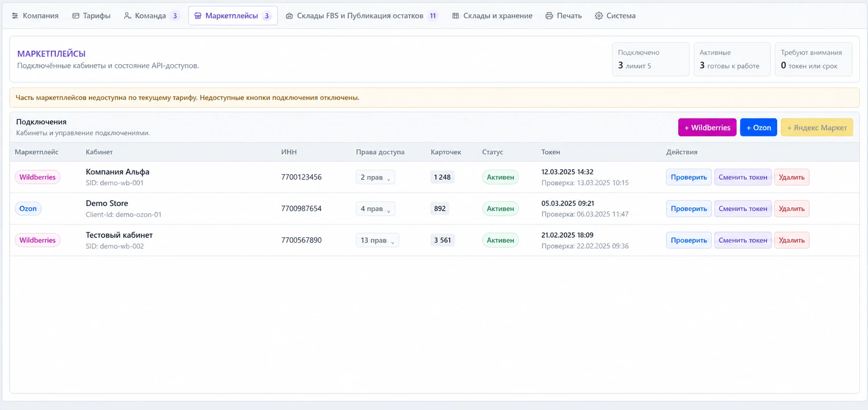Viewport: 868px width, 410px height.
Task: Click the Wildberries badge for Компания Альфа
Action: [x=38, y=177]
